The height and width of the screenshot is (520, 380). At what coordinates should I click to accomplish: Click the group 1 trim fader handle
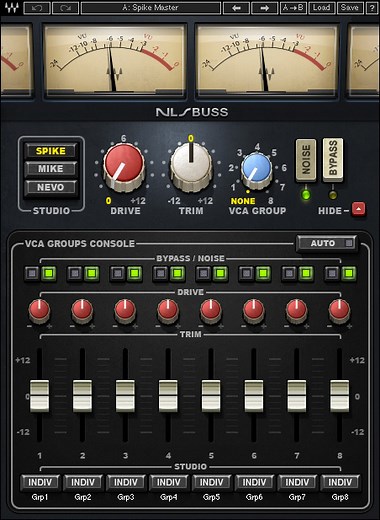39,396
